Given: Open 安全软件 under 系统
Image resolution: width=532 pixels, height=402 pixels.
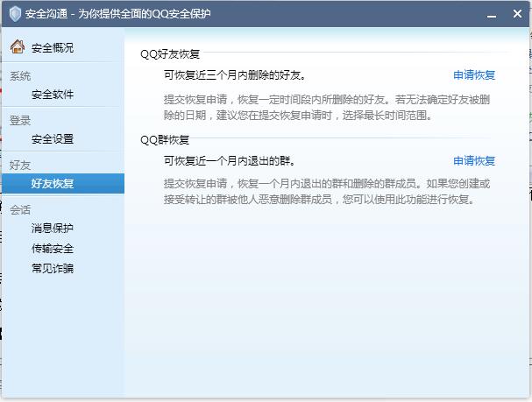Looking at the screenshot, I should tap(53, 94).
